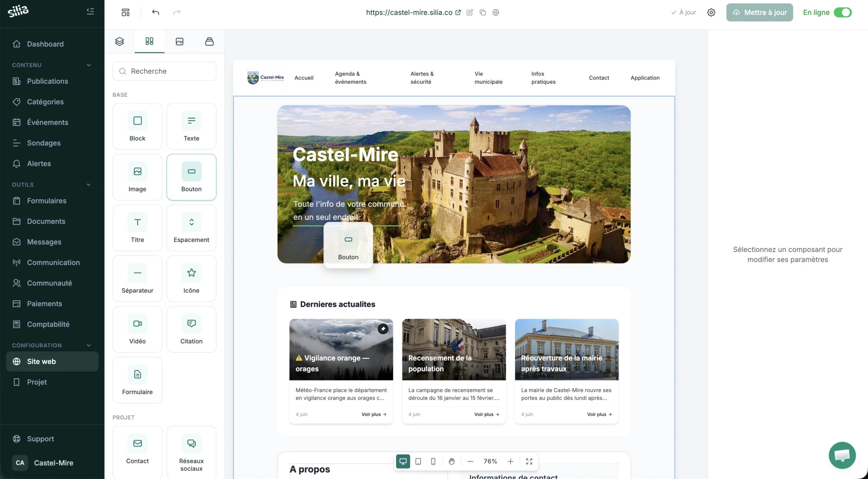This screenshot has height=479, width=868.
Task: Collapse the OUTILS section
Action: [89, 185]
